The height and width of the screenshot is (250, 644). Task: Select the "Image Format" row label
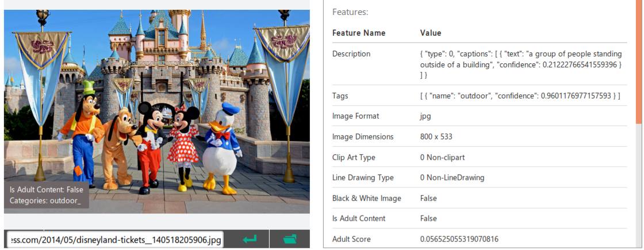tap(356, 116)
